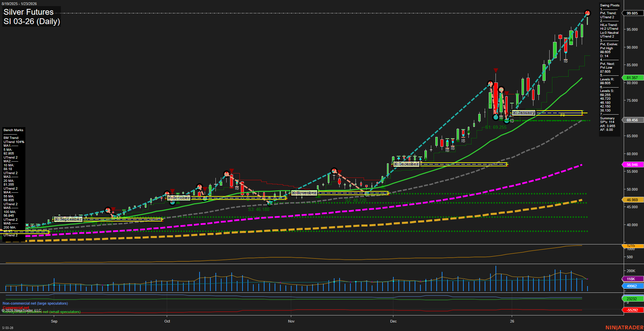Image resolution: width=644 pixels, height=331 pixels.
Task: Click the red pivot arrow above the October swing high
Action: [x=232, y=171]
